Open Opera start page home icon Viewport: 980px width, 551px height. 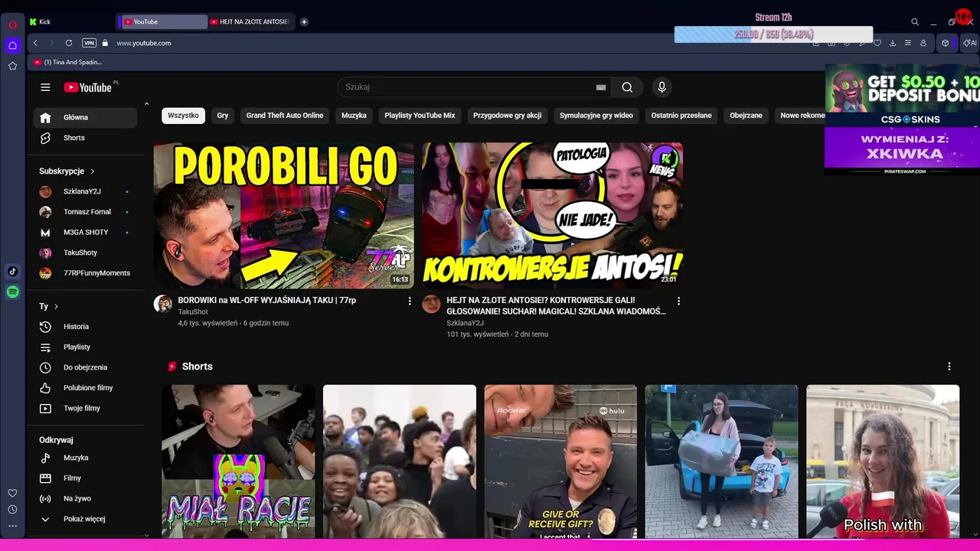pos(12,45)
